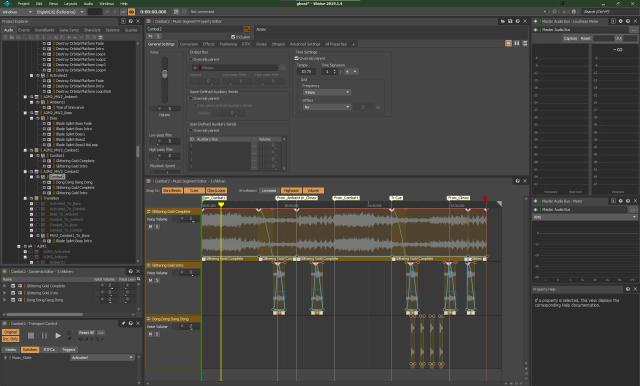
Task: Switch to the SoundBanks tab
Action: [x=44, y=30]
